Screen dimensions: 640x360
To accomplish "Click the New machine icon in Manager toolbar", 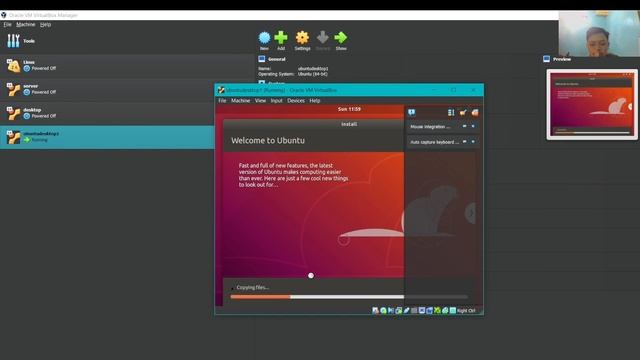I will click(x=264, y=38).
